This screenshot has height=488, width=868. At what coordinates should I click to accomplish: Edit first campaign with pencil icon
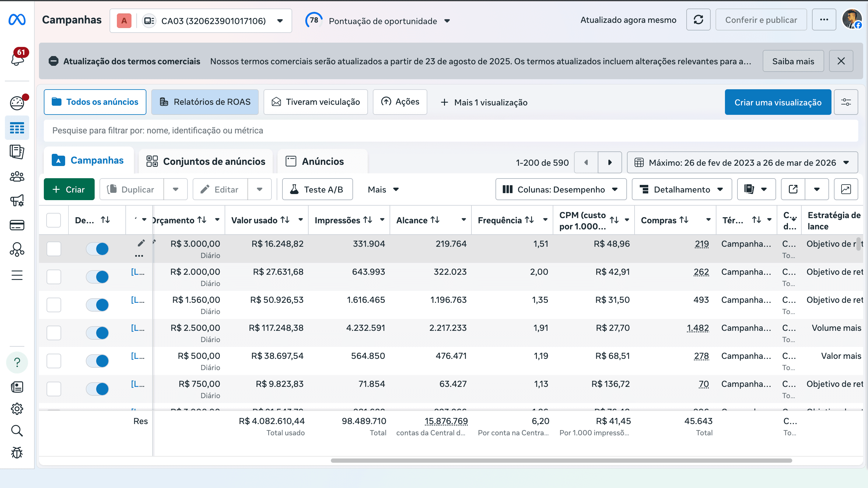coord(141,243)
